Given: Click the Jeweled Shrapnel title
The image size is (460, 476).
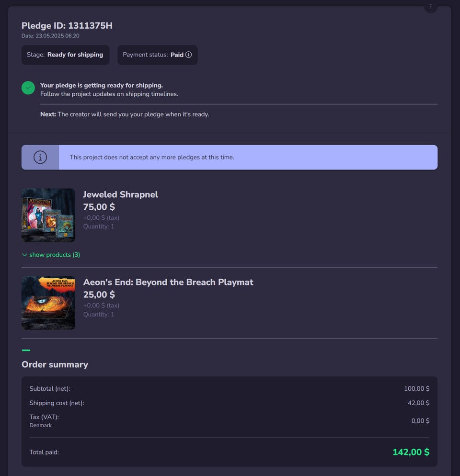Looking at the screenshot, I should click(121, 194).
